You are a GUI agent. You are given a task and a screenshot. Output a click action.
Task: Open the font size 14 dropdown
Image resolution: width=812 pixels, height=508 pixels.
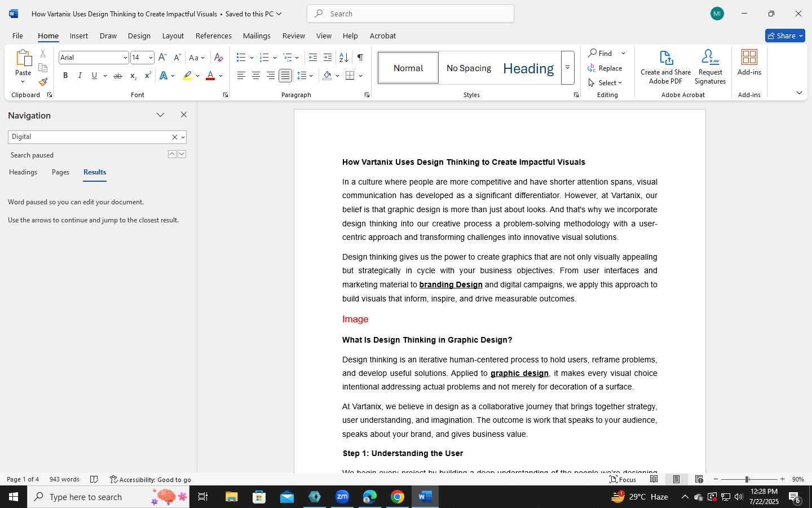151,58
